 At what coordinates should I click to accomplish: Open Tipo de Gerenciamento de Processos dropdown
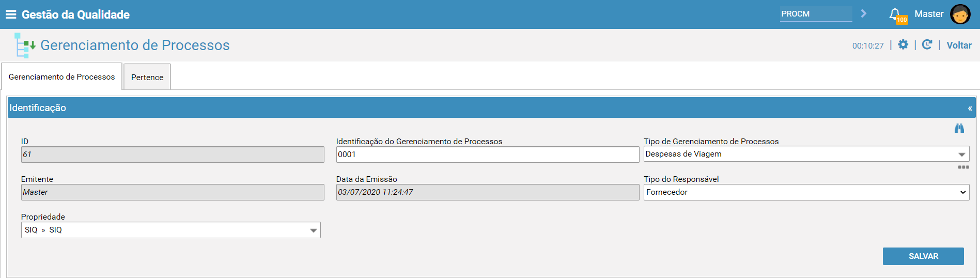806,154
